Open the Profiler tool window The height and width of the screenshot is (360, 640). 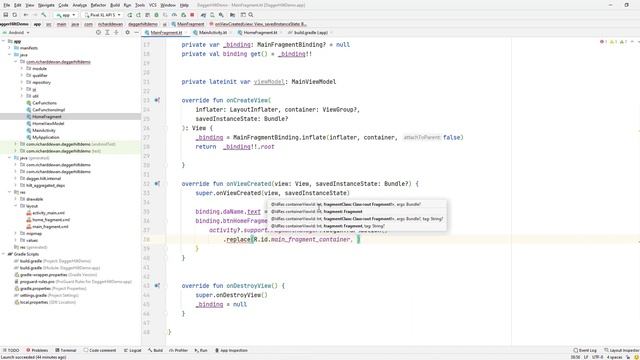(179, 350)
